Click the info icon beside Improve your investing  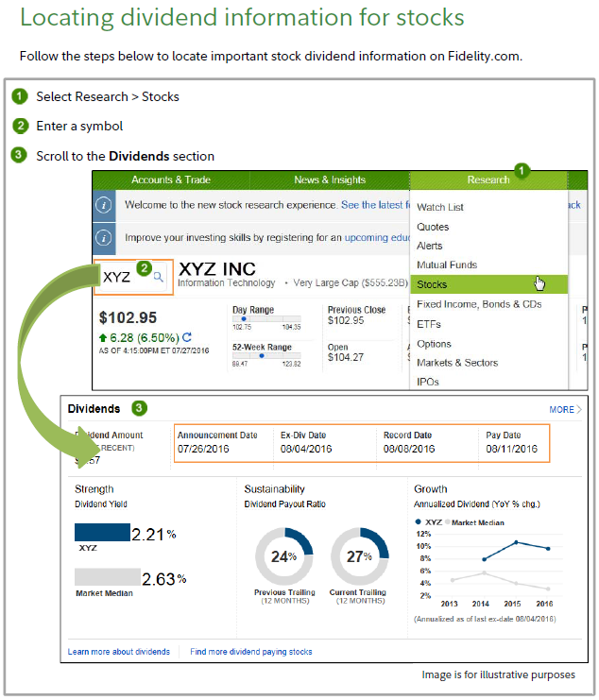click(105, 237)
